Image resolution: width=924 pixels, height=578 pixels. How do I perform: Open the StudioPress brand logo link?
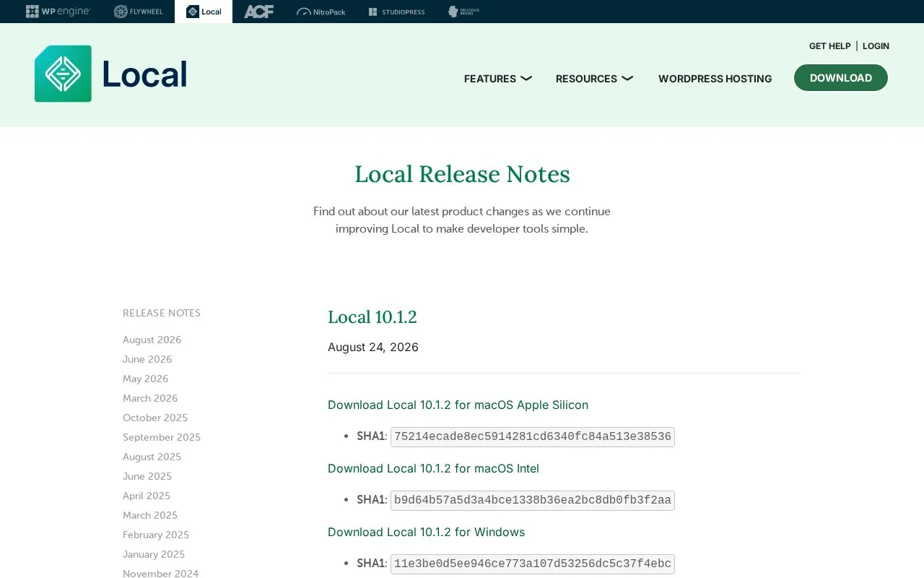pos(396,12)
